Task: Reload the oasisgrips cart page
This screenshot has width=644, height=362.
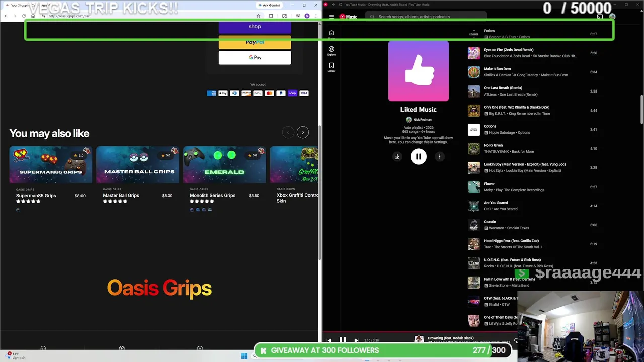Action: [x=24, y=16]
